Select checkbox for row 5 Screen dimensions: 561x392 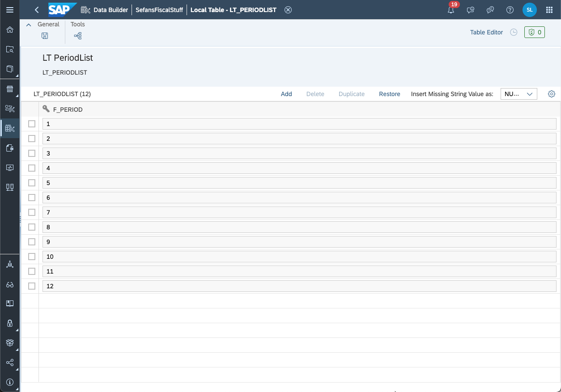pos(32,183)
